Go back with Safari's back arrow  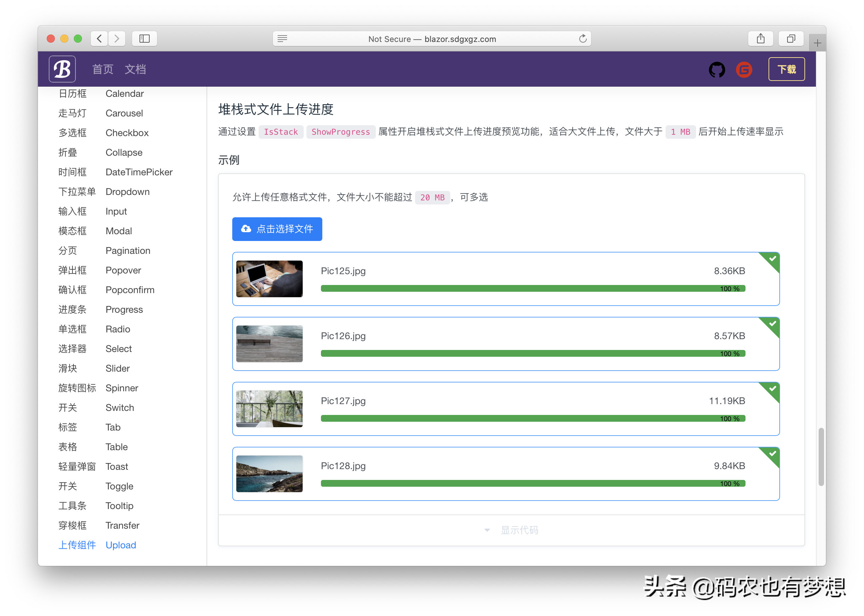point(100,39)
